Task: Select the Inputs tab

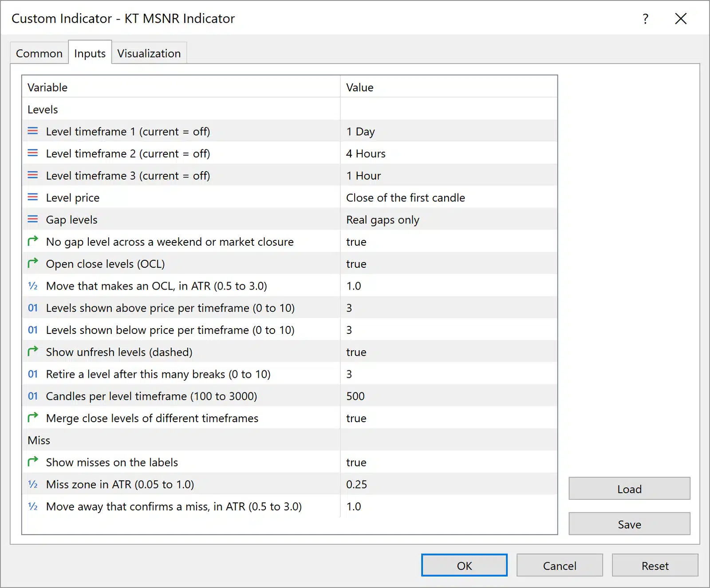Action: 90,53
